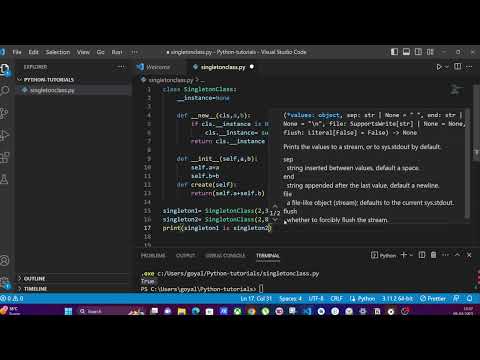
Task: Open the menu bar overflow ellipsis
Action: [135, 52]
